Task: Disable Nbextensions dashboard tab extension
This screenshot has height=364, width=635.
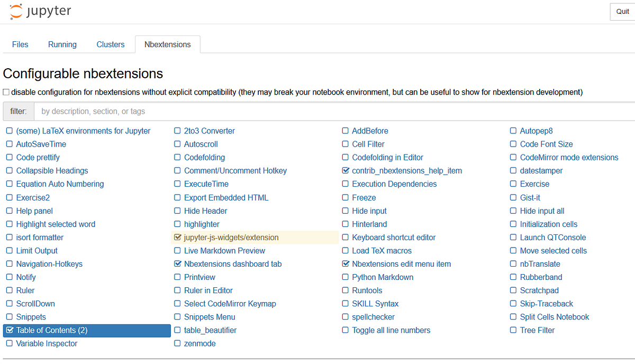Action: 177,263
